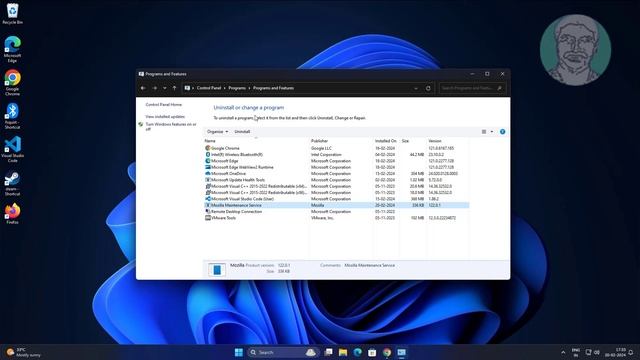Open the Bluetooth shortcut on the desktop
640x360 pixels.
pyautogui.click(x=12, y=116)
